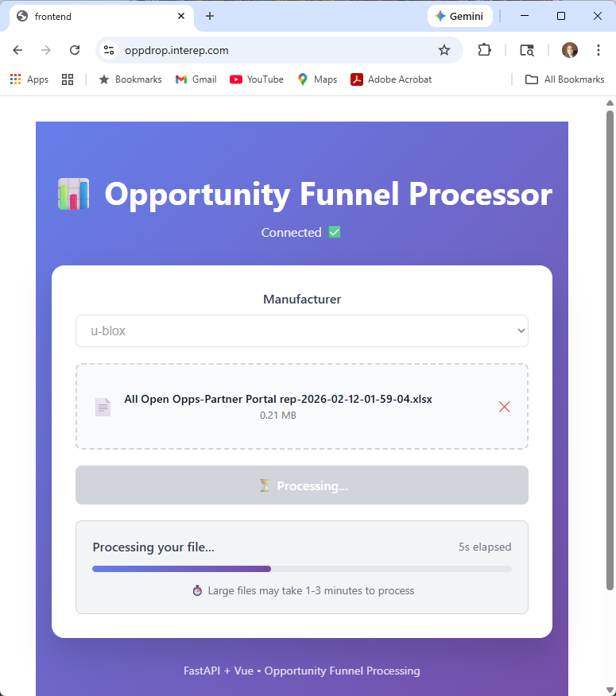Open the Adobe Acrobat bookmark
The width and height of the screenshot is (616, 696).
click(391, 79)
